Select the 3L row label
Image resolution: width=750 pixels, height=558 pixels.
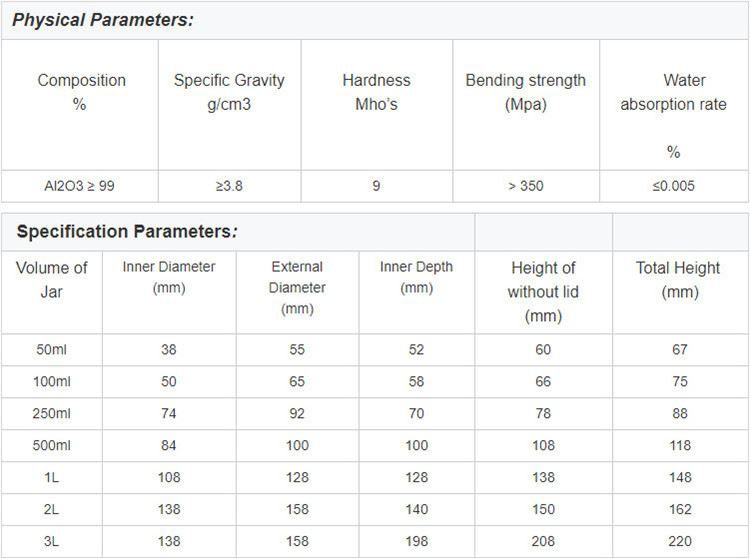click(52, 541)
